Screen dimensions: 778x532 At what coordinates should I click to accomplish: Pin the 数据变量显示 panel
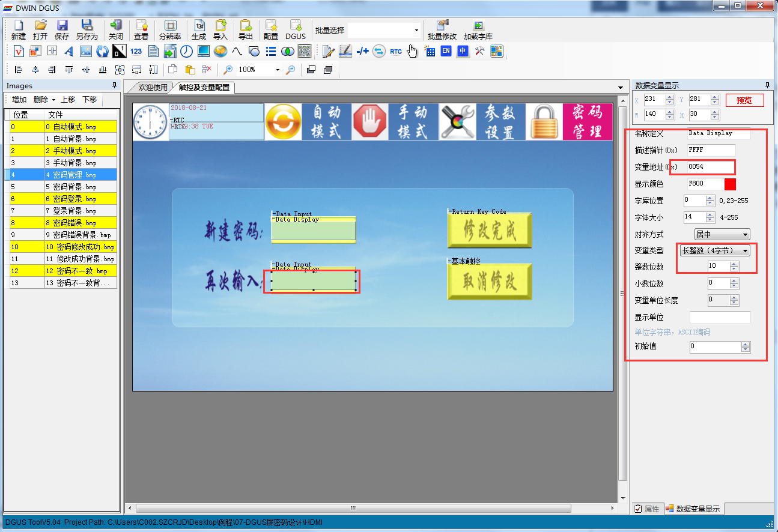click(x=767, y=86)
